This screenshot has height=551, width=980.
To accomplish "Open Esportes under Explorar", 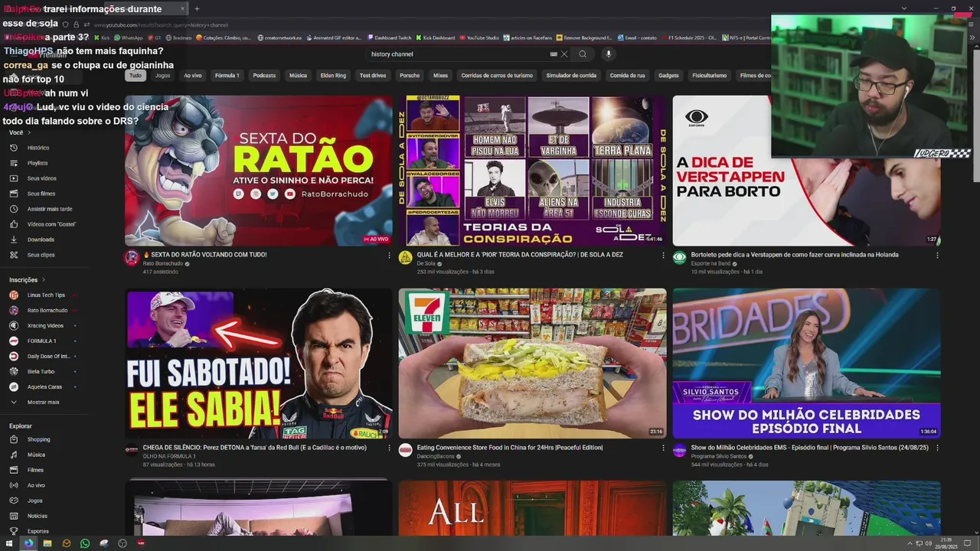I will click(38, 531).
